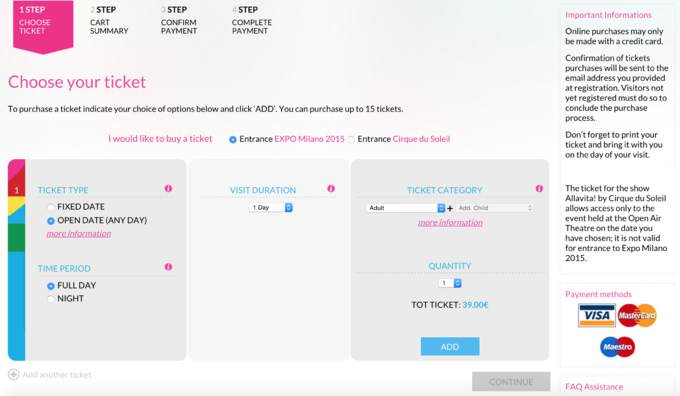Click the MasterCard logo
The image size is (680, 396).
(x=637, y=315)
